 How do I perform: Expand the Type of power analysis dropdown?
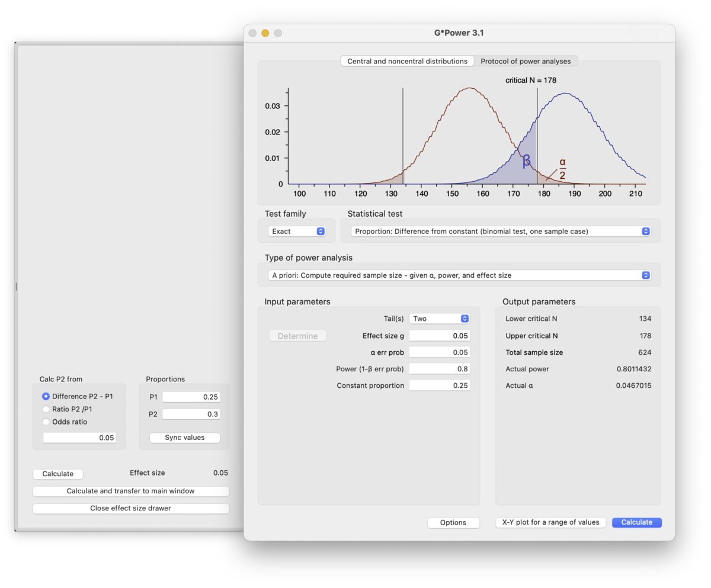pos(459,275)
